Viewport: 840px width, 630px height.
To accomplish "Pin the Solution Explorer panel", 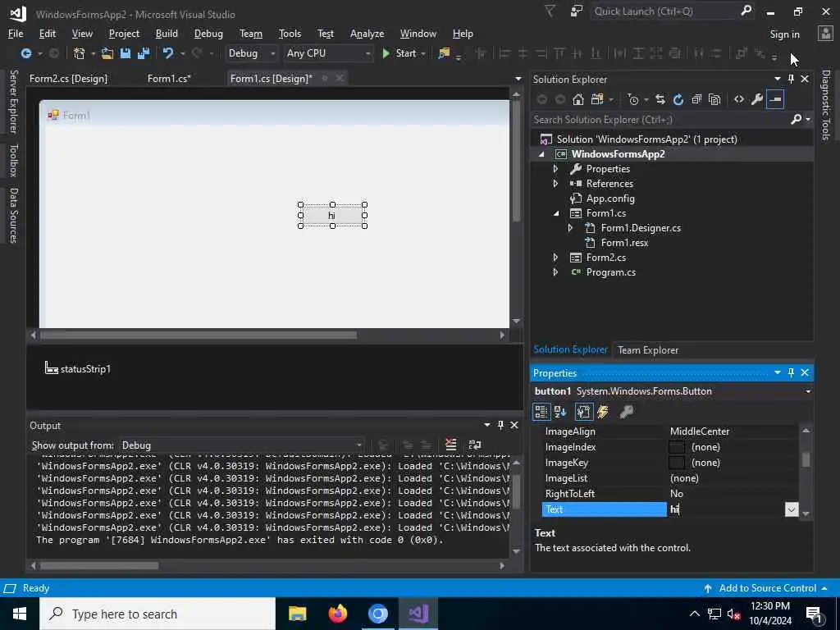I will coord(792,79).
